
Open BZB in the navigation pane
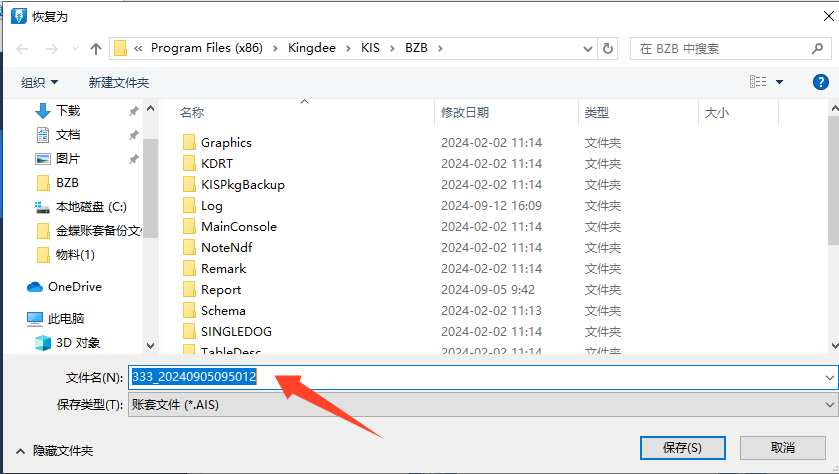click(67, 183)
